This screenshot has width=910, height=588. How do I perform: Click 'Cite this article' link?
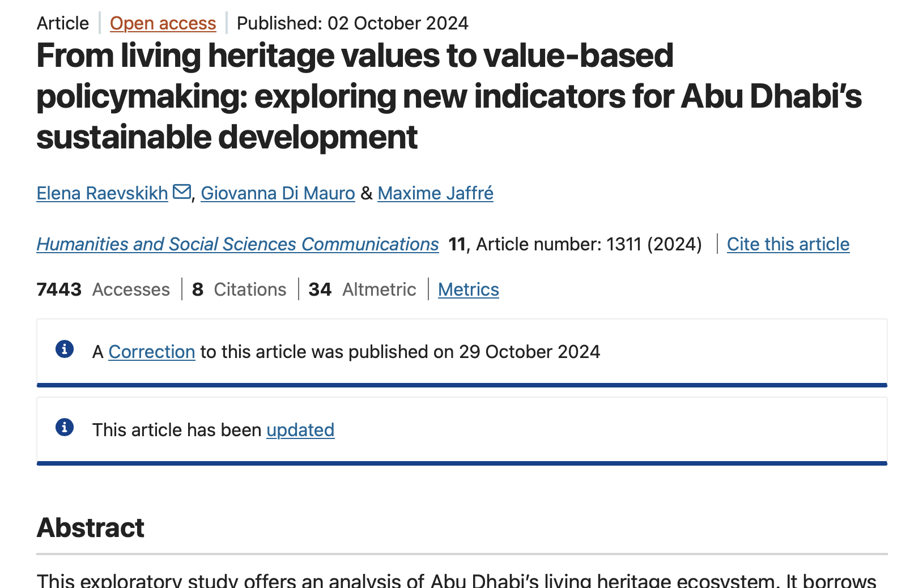click(788, 244)
